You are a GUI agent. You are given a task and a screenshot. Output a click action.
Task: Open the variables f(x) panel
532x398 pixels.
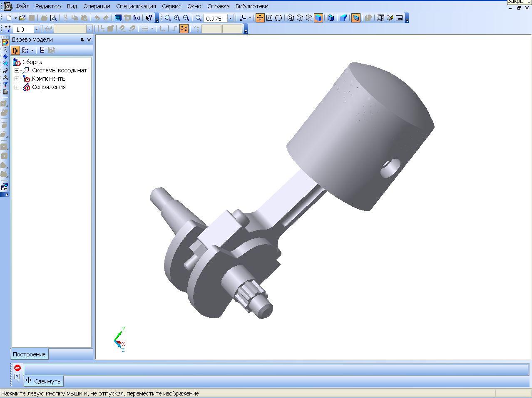[137, 18]
